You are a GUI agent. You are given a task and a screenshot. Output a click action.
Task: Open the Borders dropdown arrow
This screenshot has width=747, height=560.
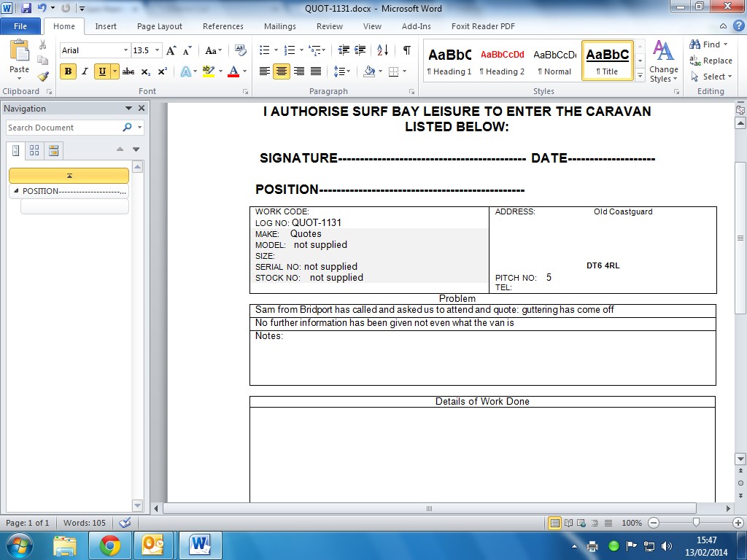pyautogui.click(x=404, y=71)
